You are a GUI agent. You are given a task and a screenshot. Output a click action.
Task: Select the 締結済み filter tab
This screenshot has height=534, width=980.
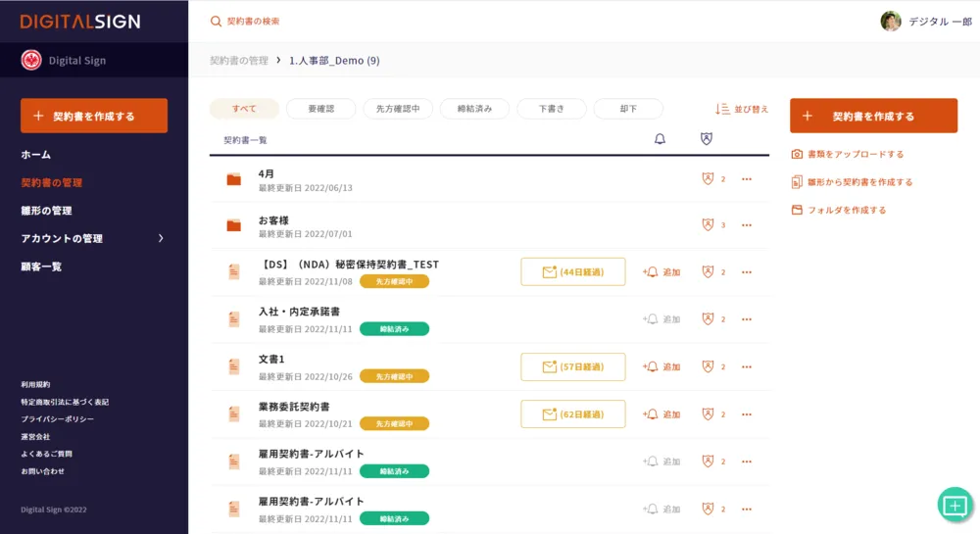(474, 109)
